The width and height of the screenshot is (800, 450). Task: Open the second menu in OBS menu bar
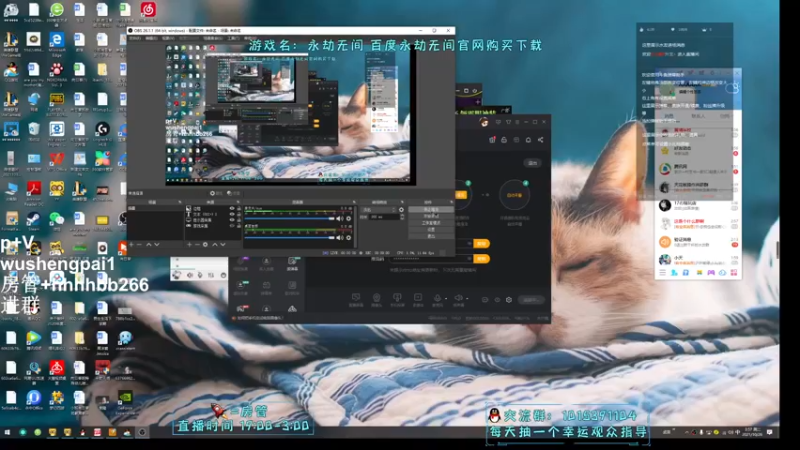point(152,38)
